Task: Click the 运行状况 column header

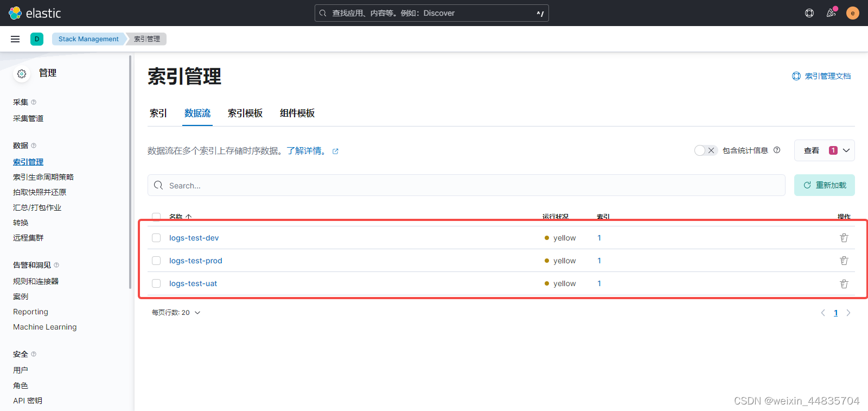Action: click(x=556, y=217)
